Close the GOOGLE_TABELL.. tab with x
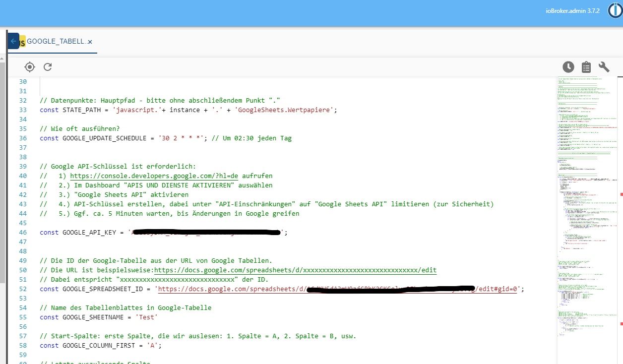 click(90, 42)
